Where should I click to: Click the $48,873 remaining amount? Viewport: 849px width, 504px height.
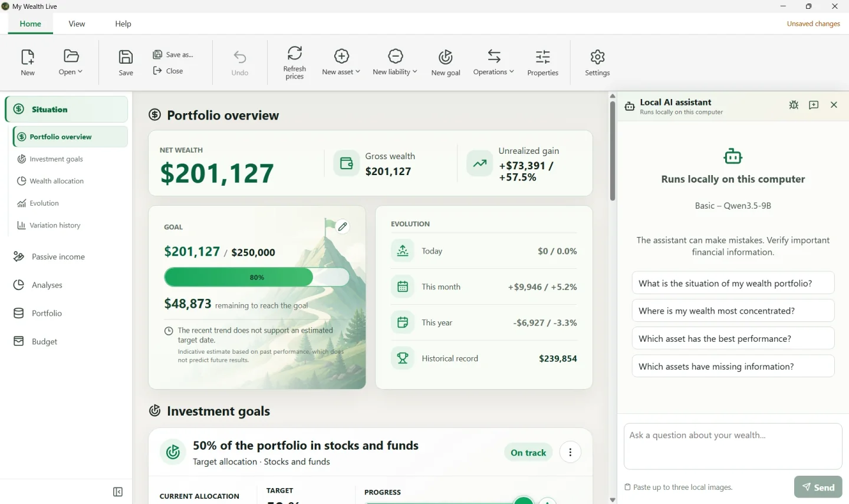[187, 304]
